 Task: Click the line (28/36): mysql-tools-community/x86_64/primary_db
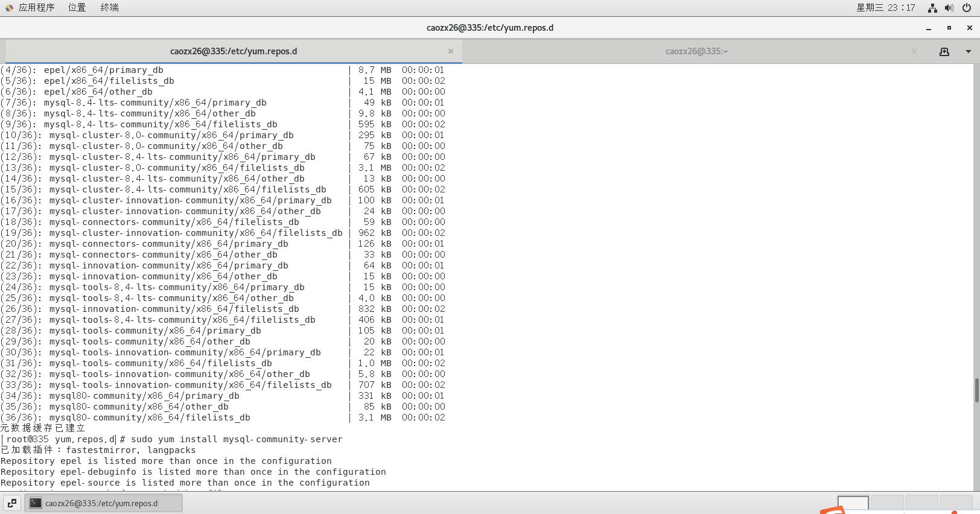tap(223, 331)
